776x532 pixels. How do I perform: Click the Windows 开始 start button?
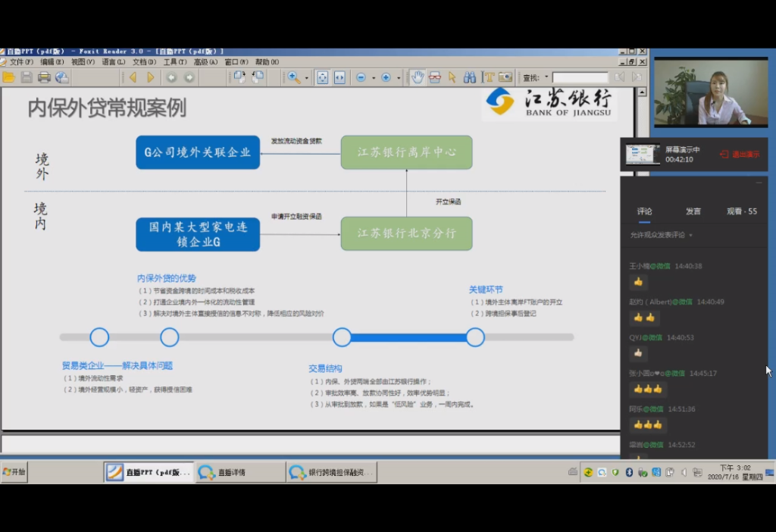pyautogui.click(x=14, y=472)
